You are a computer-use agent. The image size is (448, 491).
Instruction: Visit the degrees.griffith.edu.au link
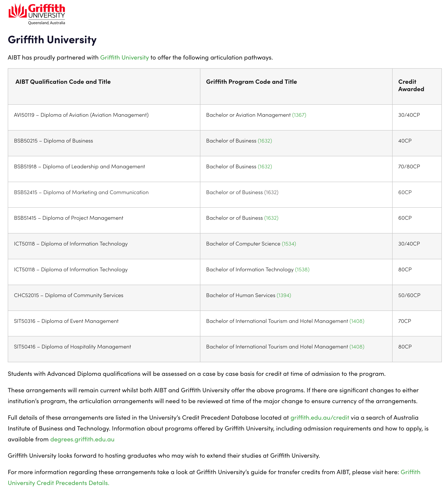pos(82,439)
